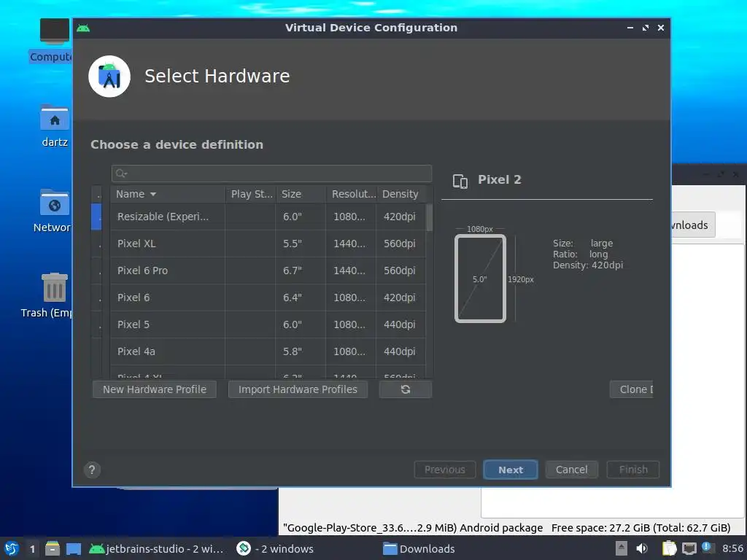Click the search magnifier icon in the device filter

tap(121, 174)
